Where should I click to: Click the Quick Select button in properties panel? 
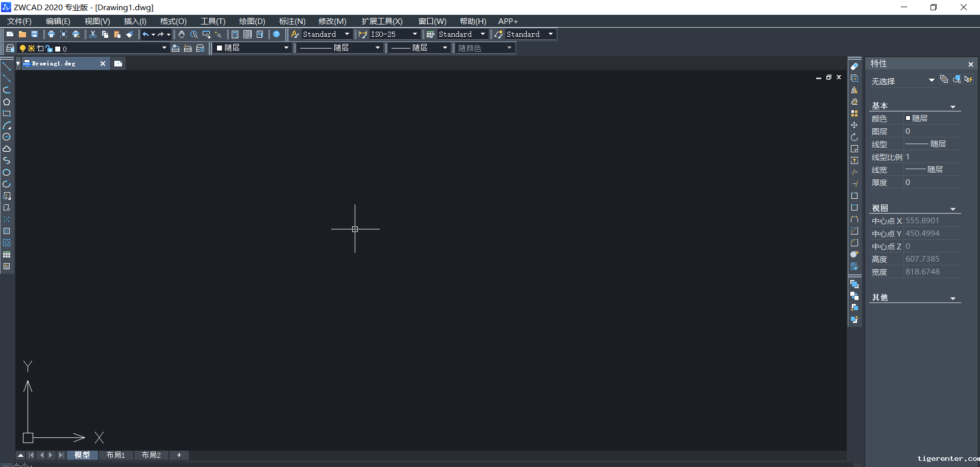point(968,79)
